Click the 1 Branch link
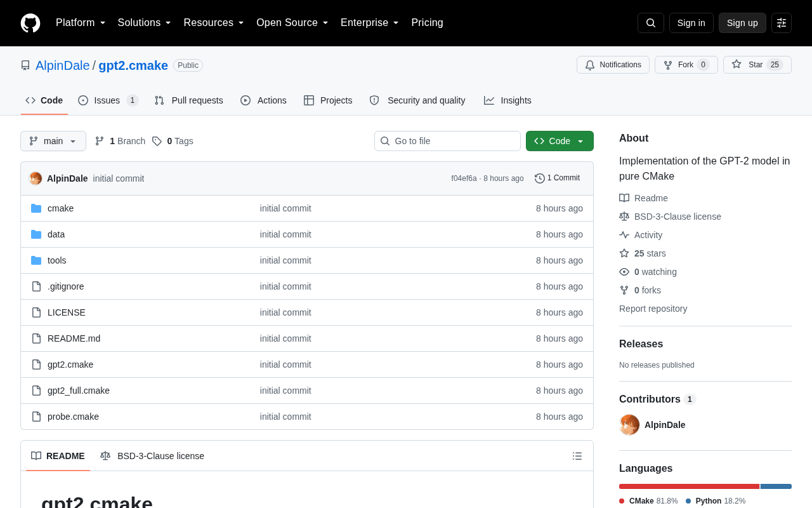This screenshot has height=508, width=812. point(120,141)
